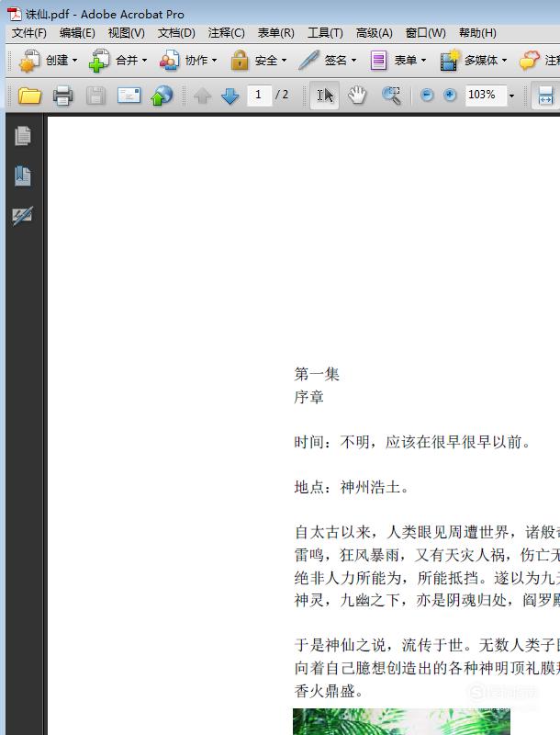This screenshot has height=735, width=560.
Task: Click the 103% zoom value field
Action: coord(486,96)
